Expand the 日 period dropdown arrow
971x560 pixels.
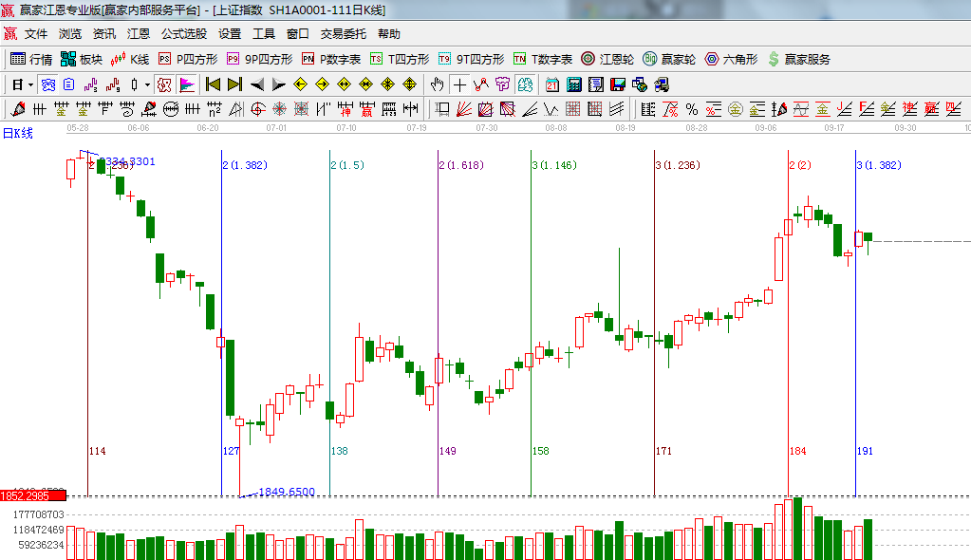pyautogui.click(x=30, y=84)
